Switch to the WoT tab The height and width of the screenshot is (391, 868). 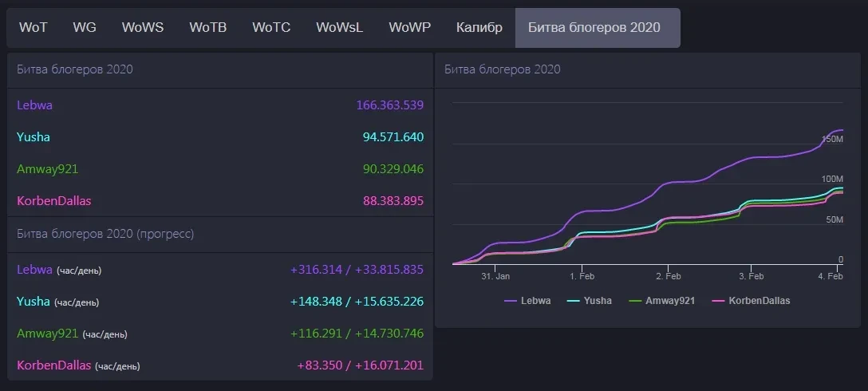[x=33, y=27]
